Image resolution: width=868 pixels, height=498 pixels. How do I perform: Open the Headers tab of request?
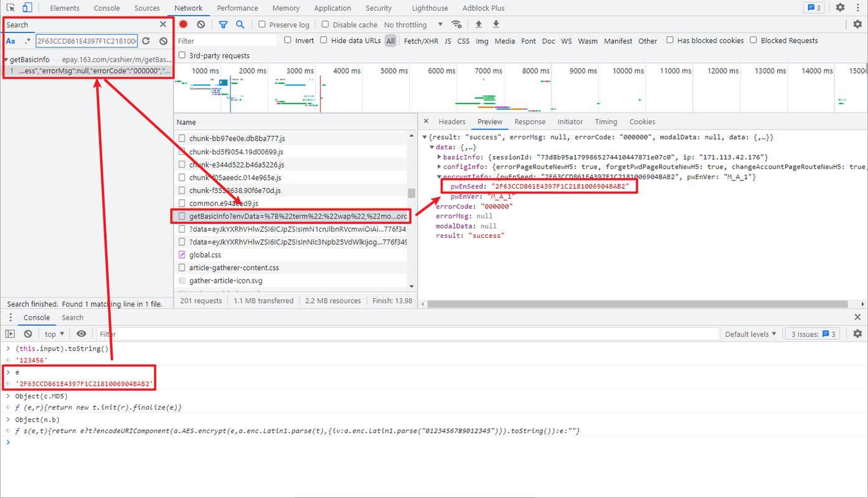click(452, 121)
